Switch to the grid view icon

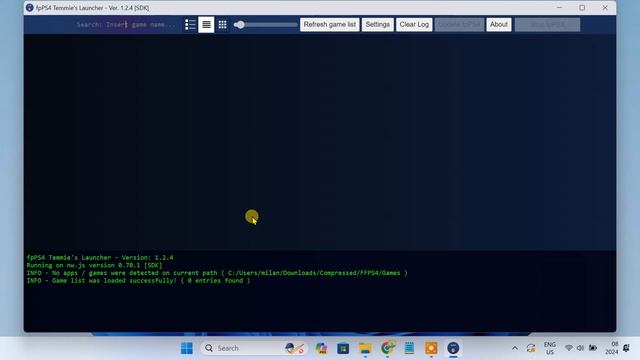[222, 24]
